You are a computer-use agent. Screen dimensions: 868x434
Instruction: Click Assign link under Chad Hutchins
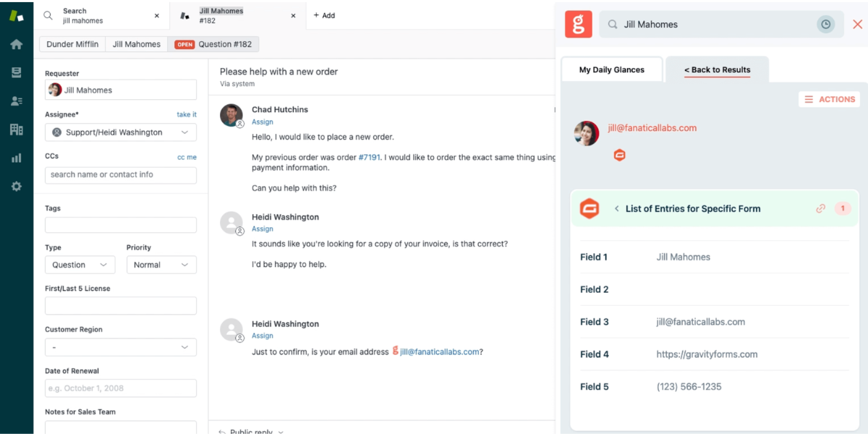point(263,122)
